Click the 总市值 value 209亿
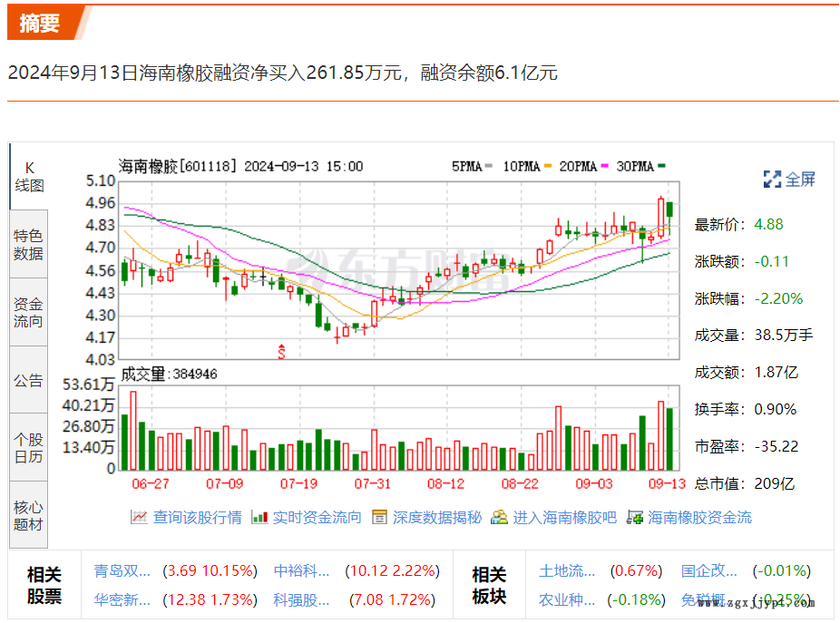 pyautogui.click(x=775, y=483)
